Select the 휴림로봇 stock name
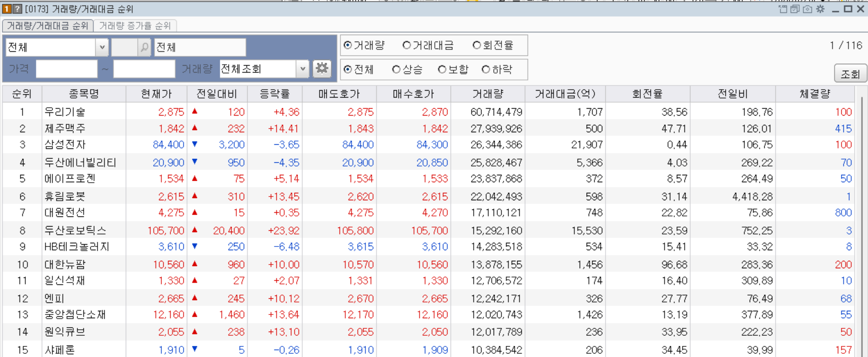This screenshot has height=357, width=868. coord(65,197)
